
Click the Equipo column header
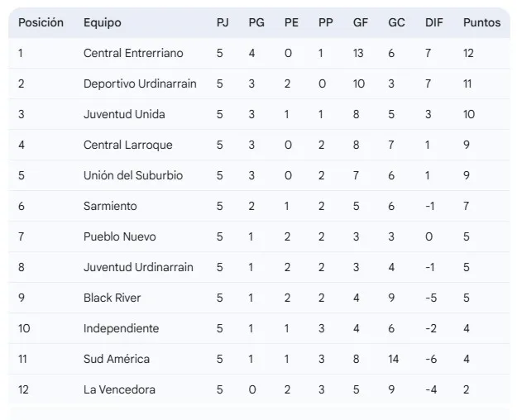(102, 23)
